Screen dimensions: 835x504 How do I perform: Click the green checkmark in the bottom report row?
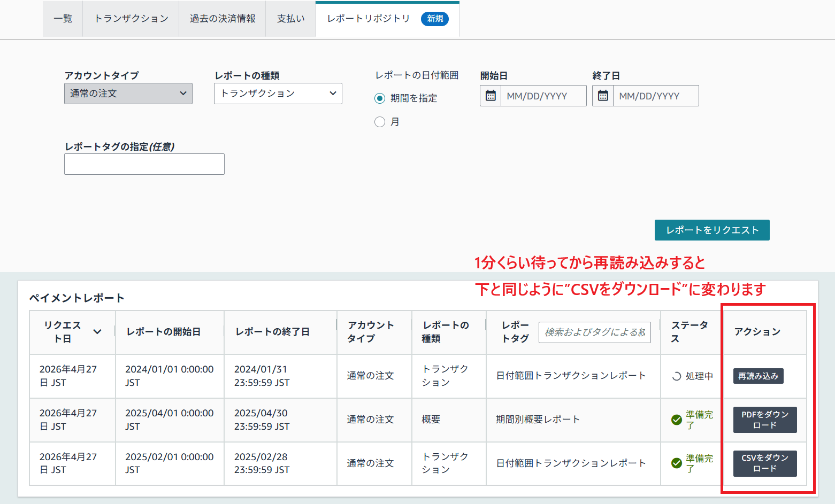point(676,463)
